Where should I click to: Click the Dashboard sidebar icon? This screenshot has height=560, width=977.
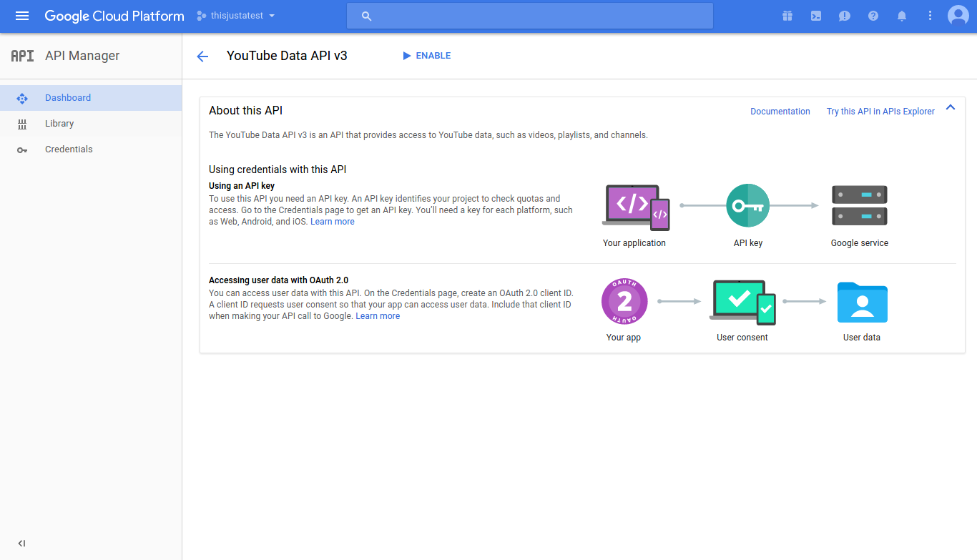(x=21, y=98)
